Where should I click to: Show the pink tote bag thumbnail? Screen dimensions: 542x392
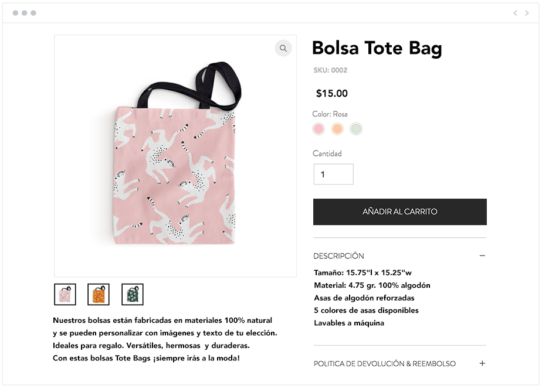pyautogui.click(x=65, y=294)
